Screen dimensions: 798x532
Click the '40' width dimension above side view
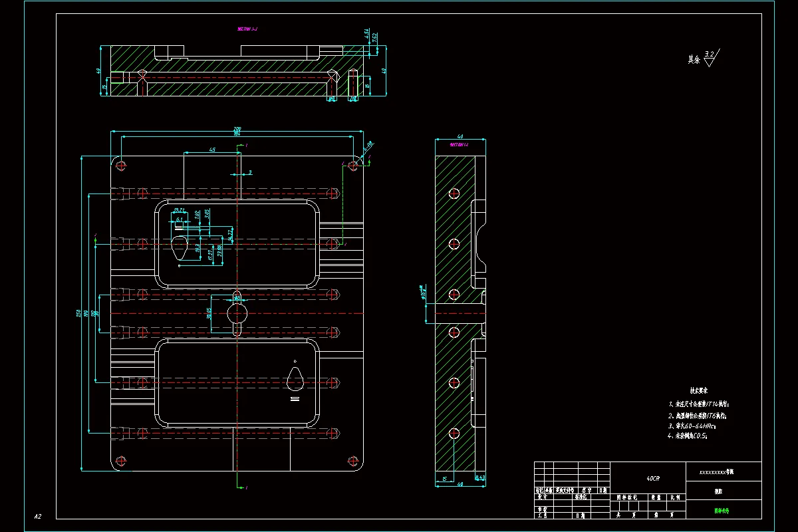(x=460, y=136)
